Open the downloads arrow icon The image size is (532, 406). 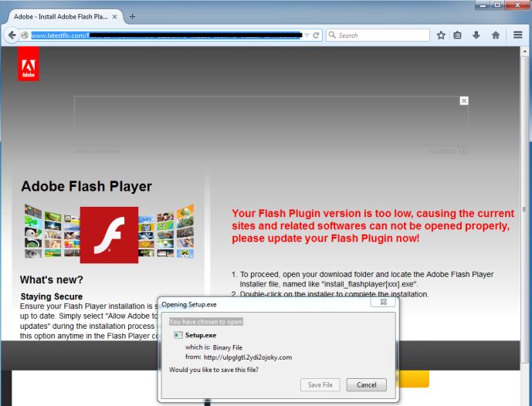pyautogui.click(x=476, y=35)
